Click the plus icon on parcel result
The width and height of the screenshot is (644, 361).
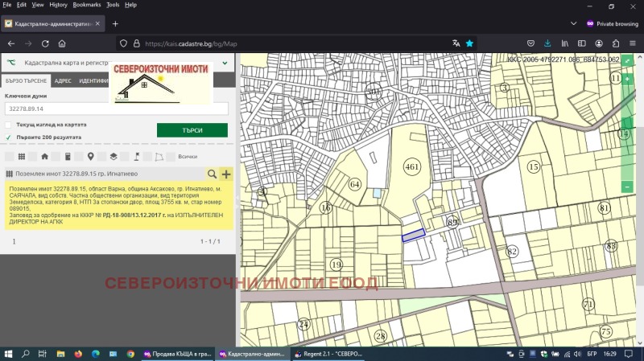coord(226,174)
